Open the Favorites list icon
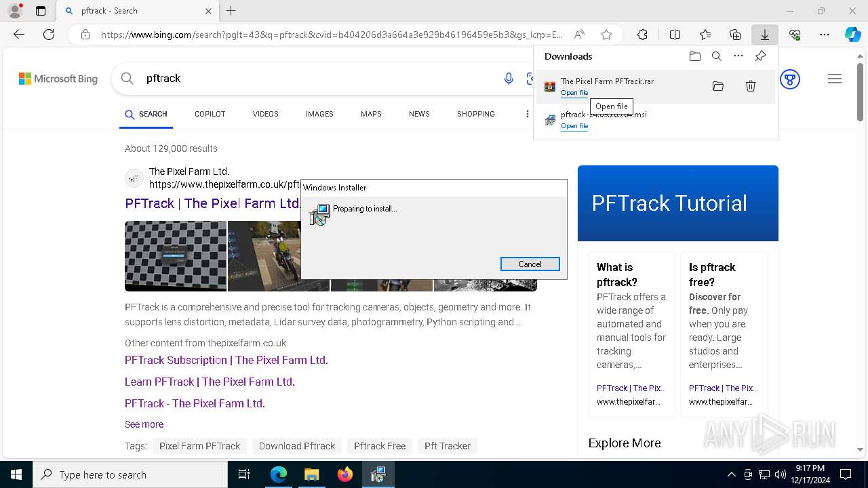 pos(705,35)
